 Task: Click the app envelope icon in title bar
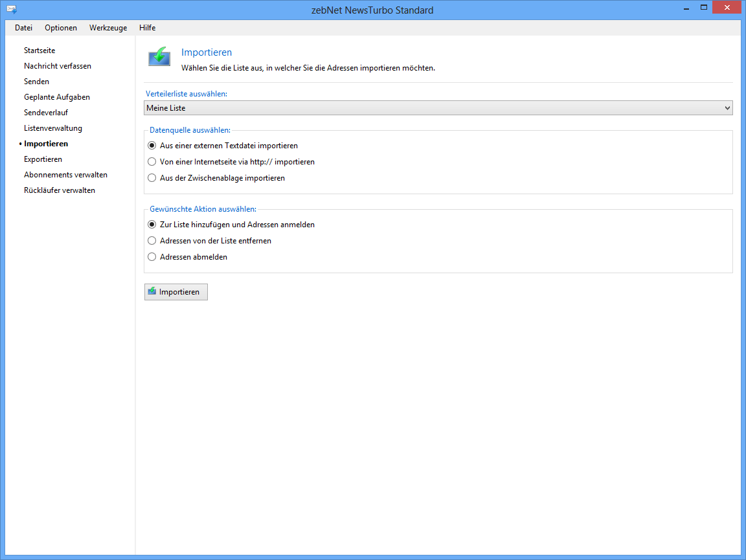[x=12, y=10]
